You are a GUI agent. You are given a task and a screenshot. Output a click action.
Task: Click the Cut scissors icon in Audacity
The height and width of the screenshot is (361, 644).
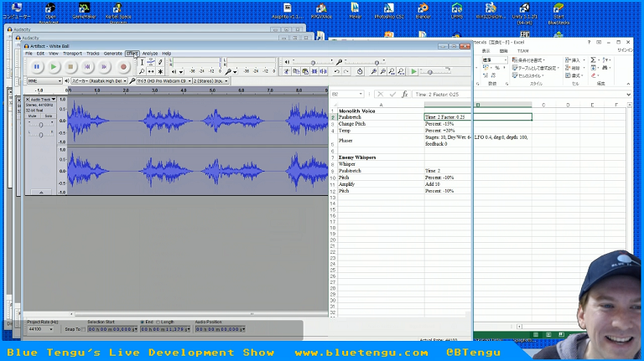pyautogui.click(x=287, y=71)
